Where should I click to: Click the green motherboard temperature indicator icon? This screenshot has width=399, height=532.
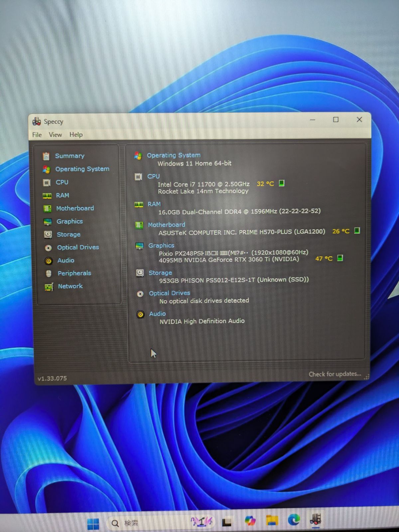coord(357,230)
